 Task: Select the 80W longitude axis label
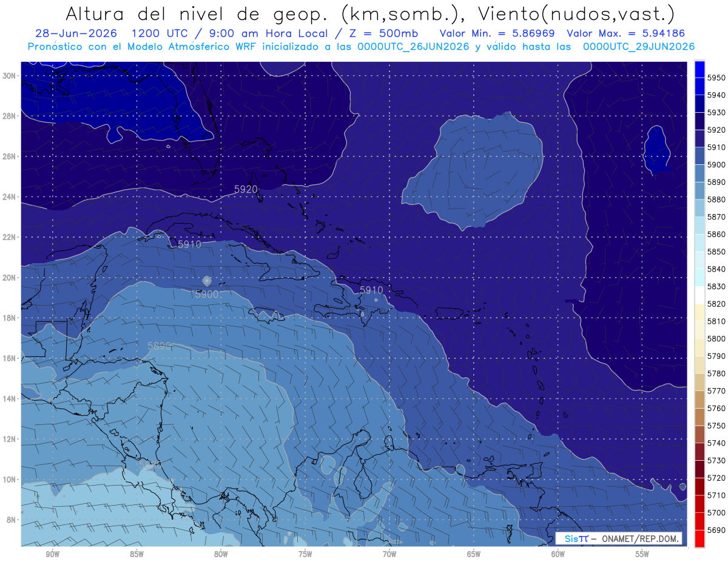tap(221, 555)
